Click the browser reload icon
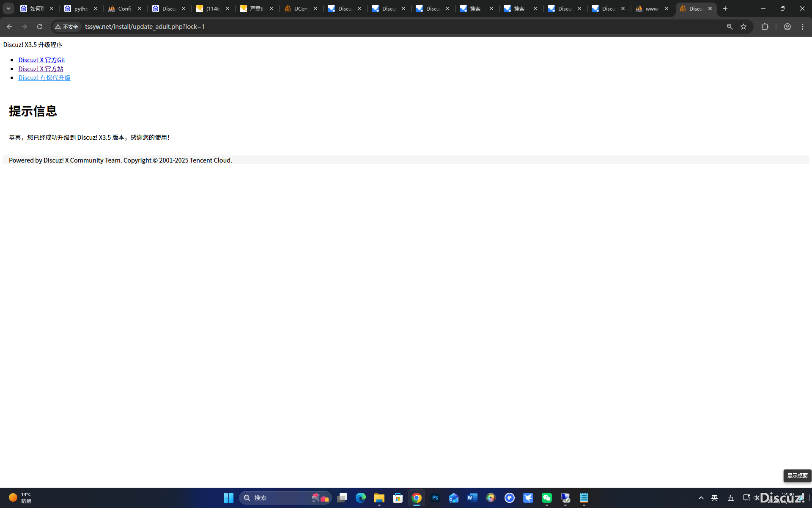 tap(40, 27)
